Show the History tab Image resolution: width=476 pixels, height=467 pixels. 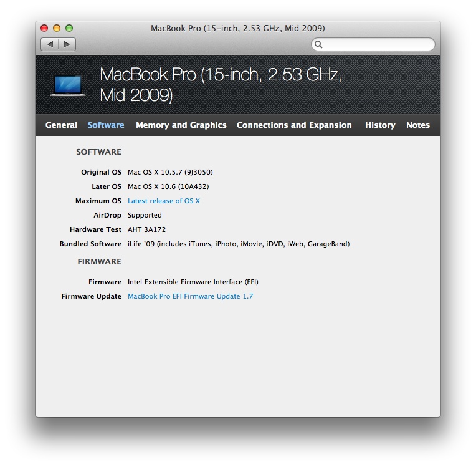(x=380, y=125)
